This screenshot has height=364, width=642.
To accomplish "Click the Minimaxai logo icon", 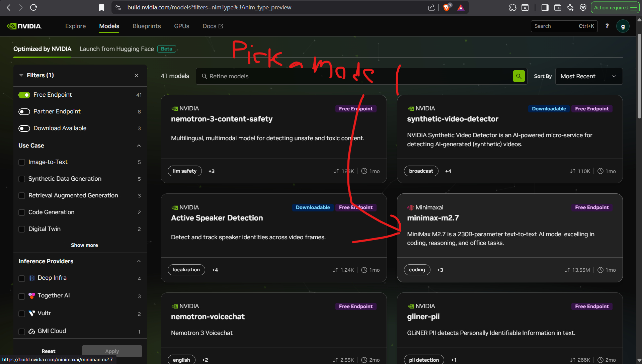I will click(x=410, y=207).
